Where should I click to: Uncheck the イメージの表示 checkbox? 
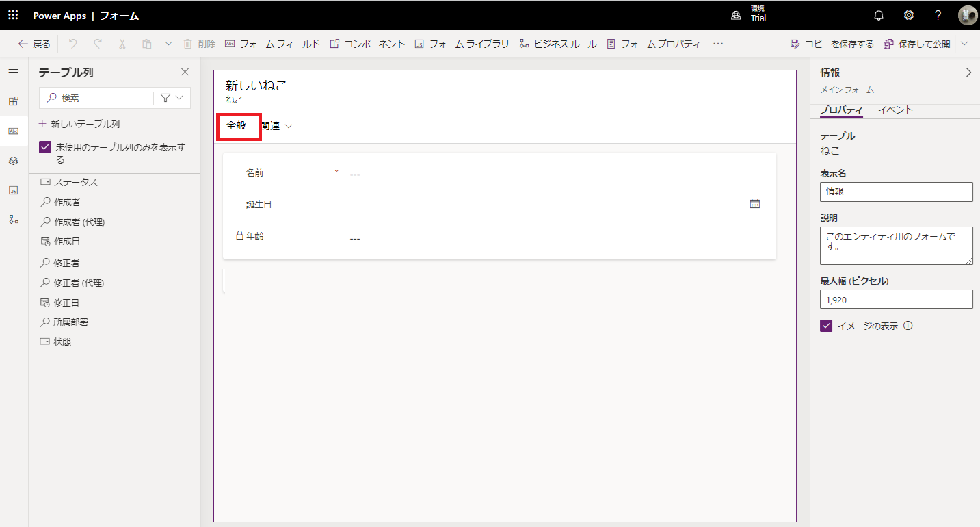pyautogui.click(x=826, y=326)
